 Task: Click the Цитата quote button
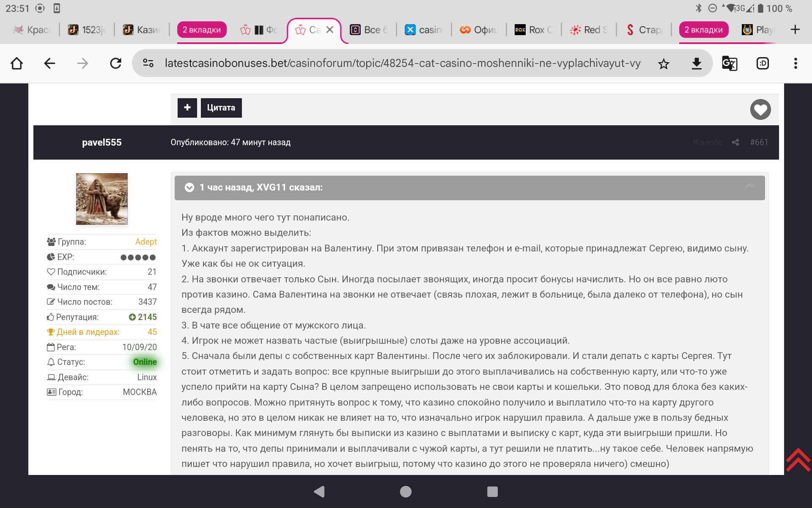pyautogui.click(x=221, y=108)
